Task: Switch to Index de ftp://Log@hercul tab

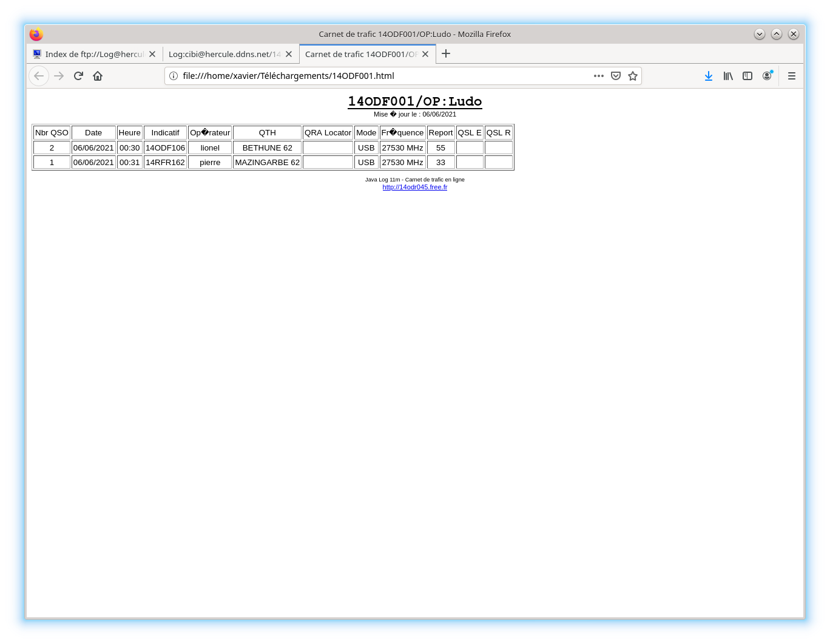Action: pyautogui.click(x=95, y=54)
